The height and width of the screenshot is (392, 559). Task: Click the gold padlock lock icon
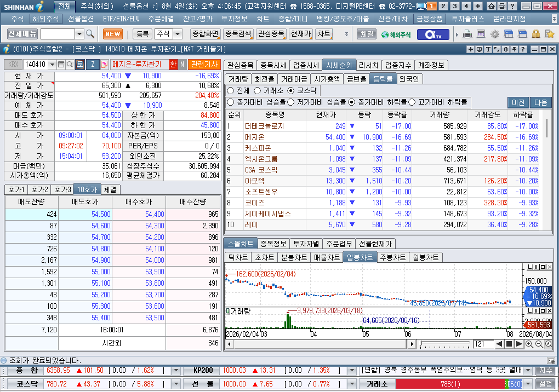[536, 34]
